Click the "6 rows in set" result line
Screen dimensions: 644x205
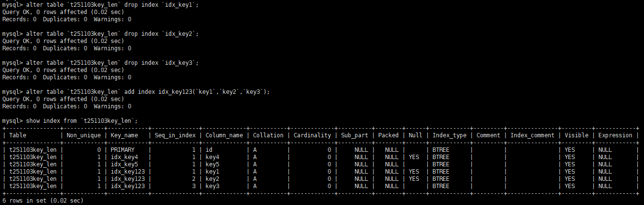(x=43, y=200)
